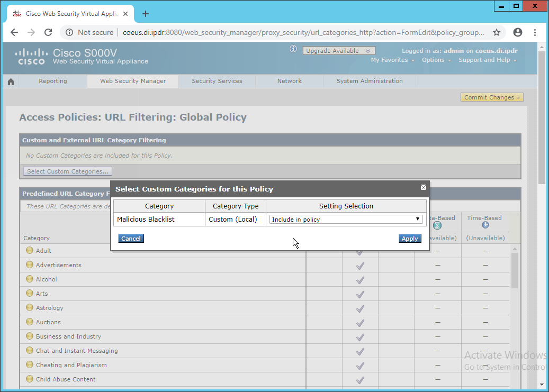Toggle the Child Abuse Content checkmark
The height and width of the screenshot is (392, 549).
(360, 380)
